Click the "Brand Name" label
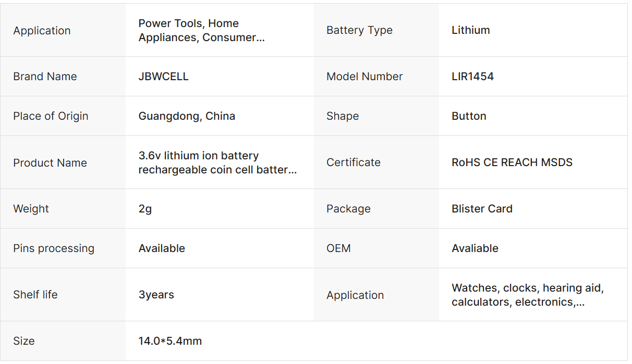The image size is (632, 364). pyautogui.click(x=45, y=77)
